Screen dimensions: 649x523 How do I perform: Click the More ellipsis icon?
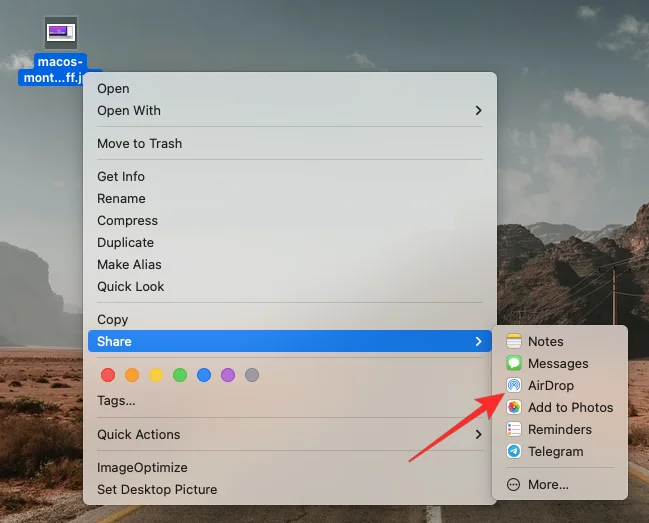[513, 485]
